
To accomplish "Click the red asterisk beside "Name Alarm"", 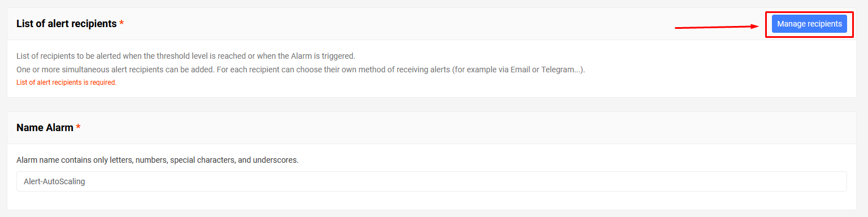I will point(78,128).
